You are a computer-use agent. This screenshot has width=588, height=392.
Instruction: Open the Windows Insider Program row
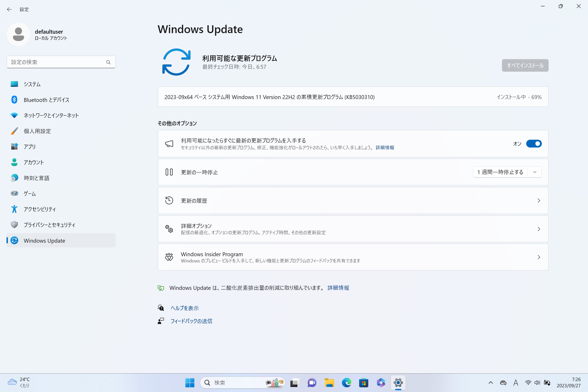click(353, 257)
